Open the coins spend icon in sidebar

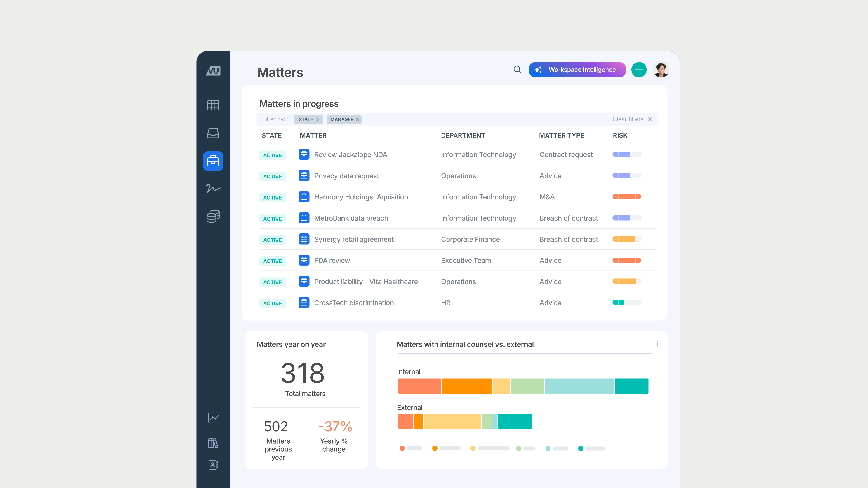click(x=213, y=216)
